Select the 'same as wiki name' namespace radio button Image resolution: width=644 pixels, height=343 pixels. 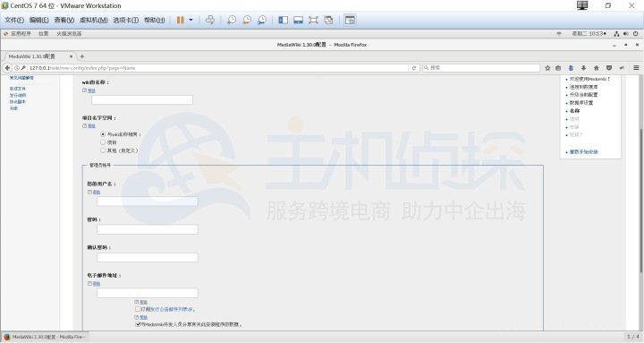click(x=103, y=134)
